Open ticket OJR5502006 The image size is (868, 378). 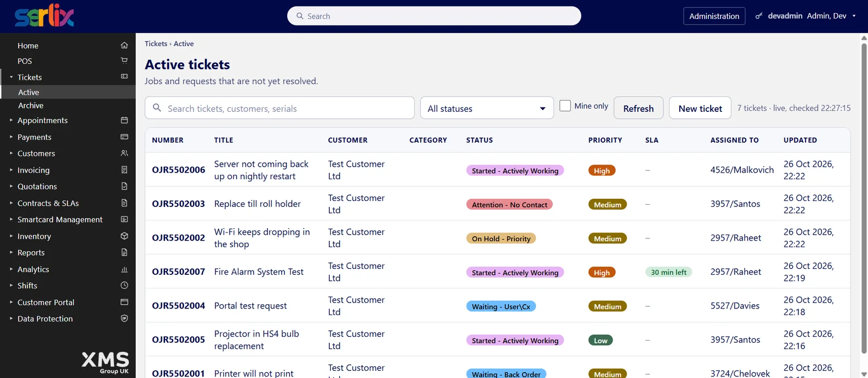click(178, 169)
